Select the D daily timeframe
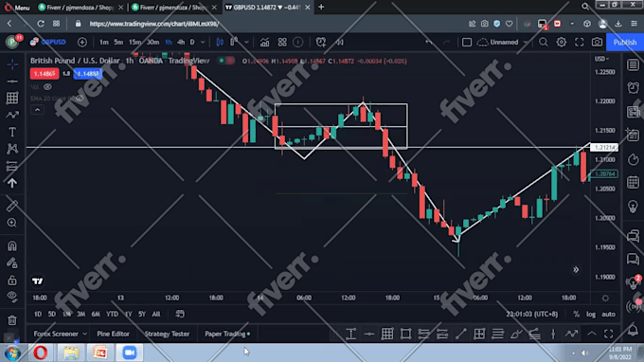Image resolution: width=644 pixels, height=362 pixels. click(x=192, y=42)
